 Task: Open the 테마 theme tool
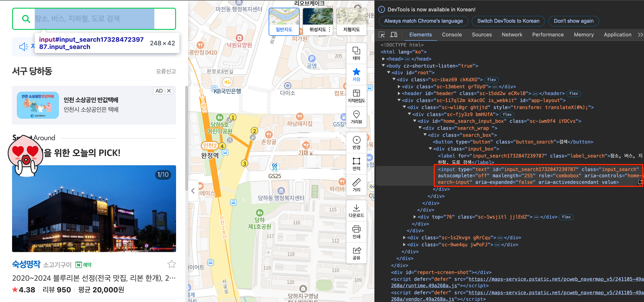356,53
